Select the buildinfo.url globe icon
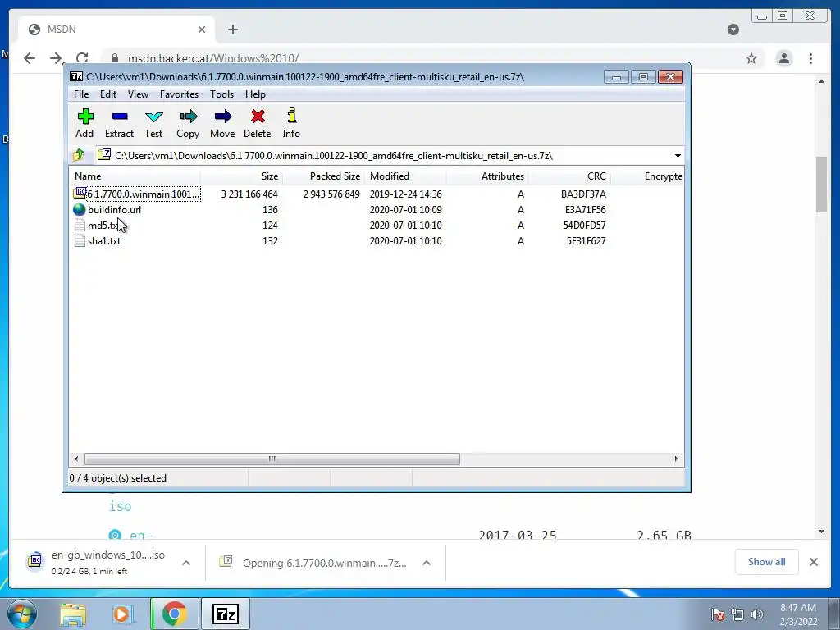 coord(80,209)
